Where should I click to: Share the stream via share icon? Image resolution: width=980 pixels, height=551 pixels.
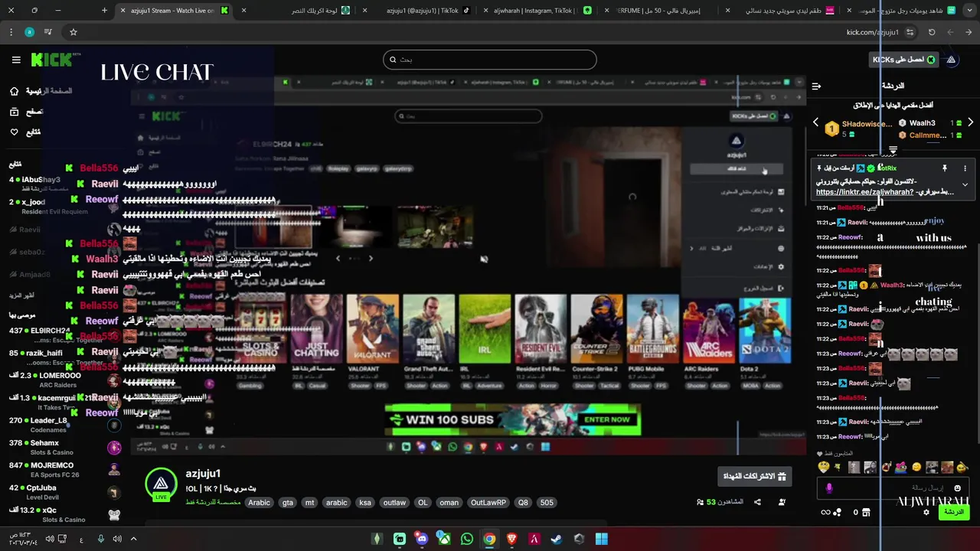(757, 502)
